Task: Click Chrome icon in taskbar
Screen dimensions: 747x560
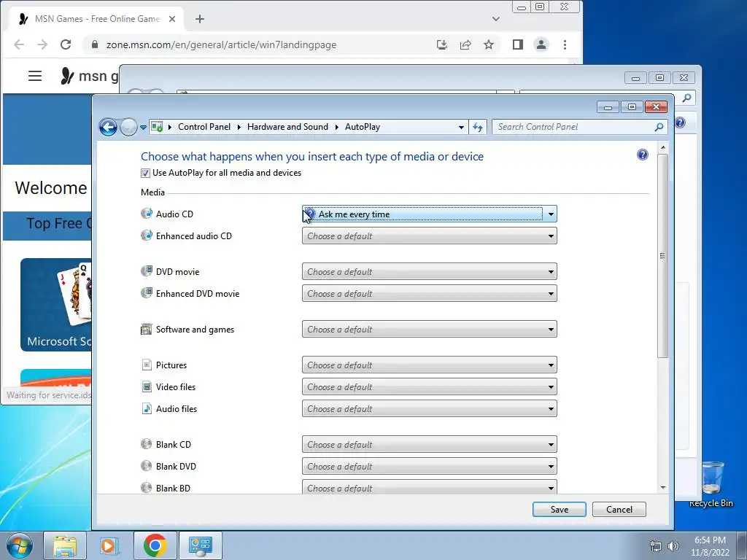Action: point(155,545)
